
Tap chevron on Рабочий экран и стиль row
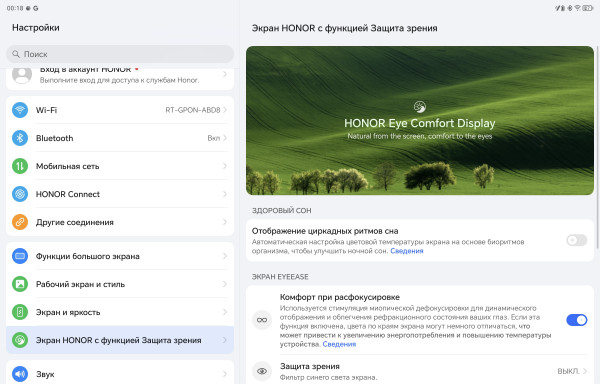pyautogui.click(x=225, y=284)
